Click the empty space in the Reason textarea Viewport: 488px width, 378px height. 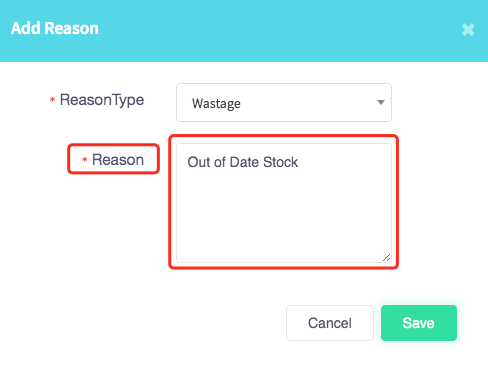283,217
